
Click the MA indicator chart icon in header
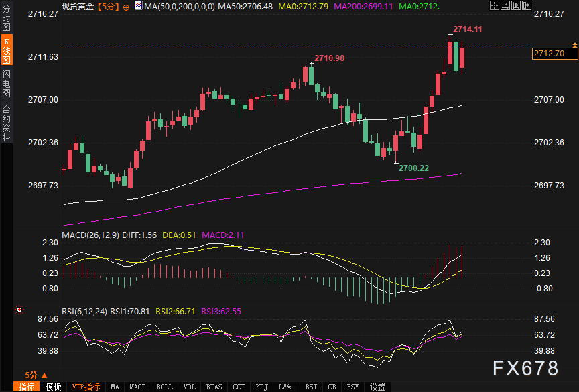[x=138, y=6]
